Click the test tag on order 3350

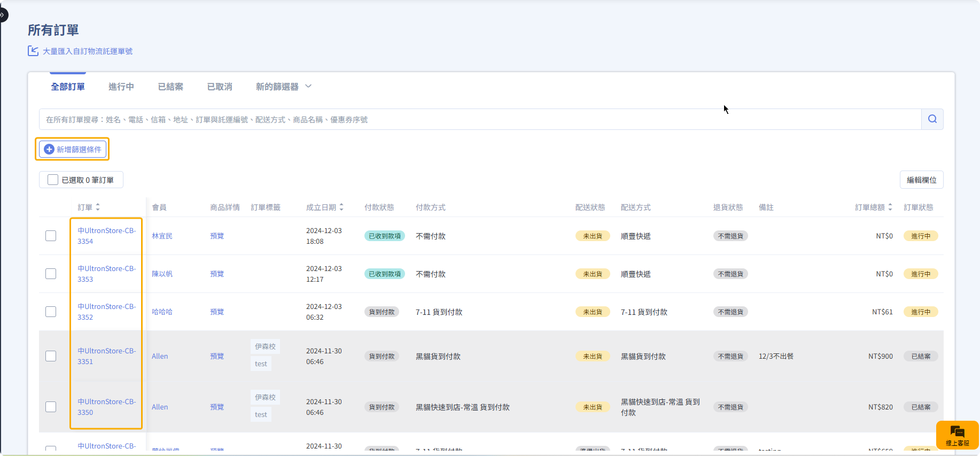(261, 414)
